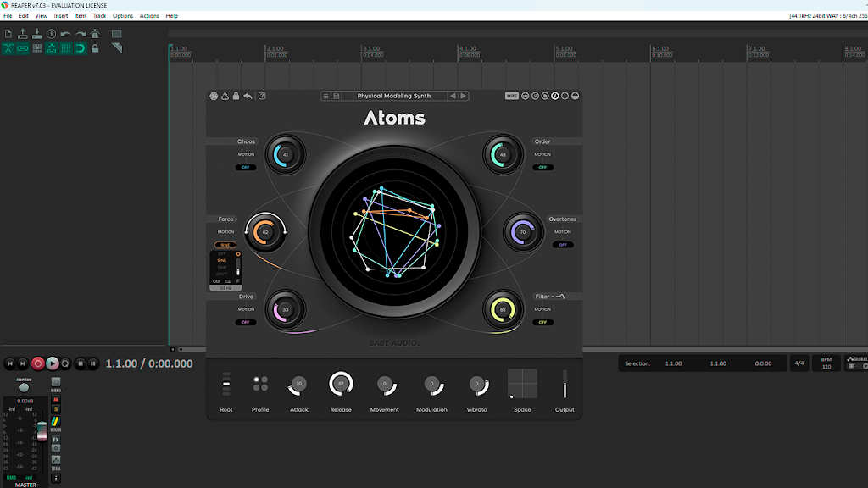The image size is (868, 488).
Task: Open Filter motion OFF selector
Action: pos(542,322)
